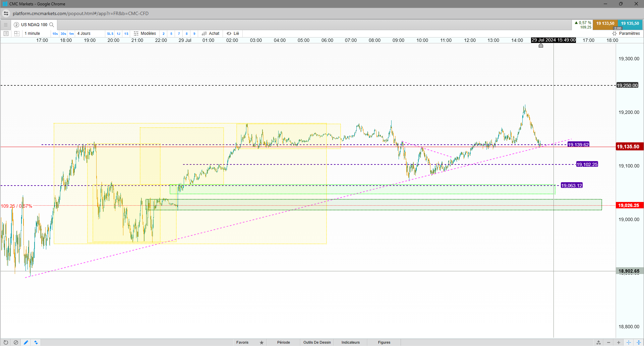The height and width of the screenshot is (346, 644).
Task: Load chart template 5
Action: tap(171, 33)
